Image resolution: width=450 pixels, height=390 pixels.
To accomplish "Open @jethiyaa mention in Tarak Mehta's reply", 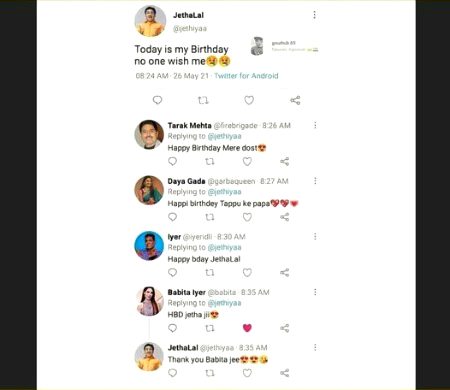I will pos(224,136).
